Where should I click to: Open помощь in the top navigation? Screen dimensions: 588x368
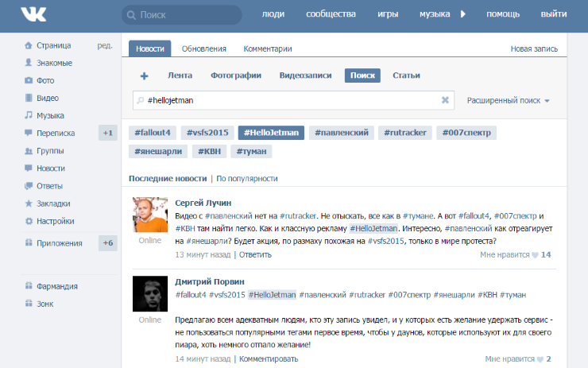[503, 14]
